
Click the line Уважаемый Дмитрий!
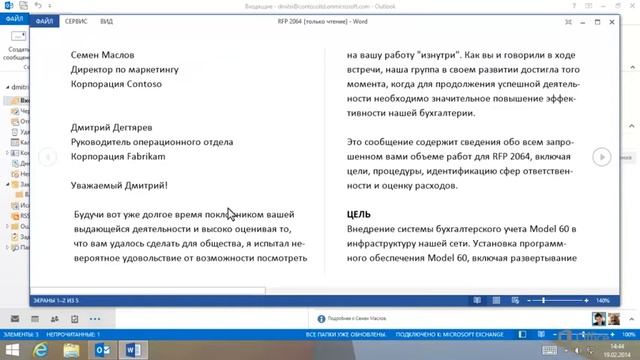(x=119, y=185)
